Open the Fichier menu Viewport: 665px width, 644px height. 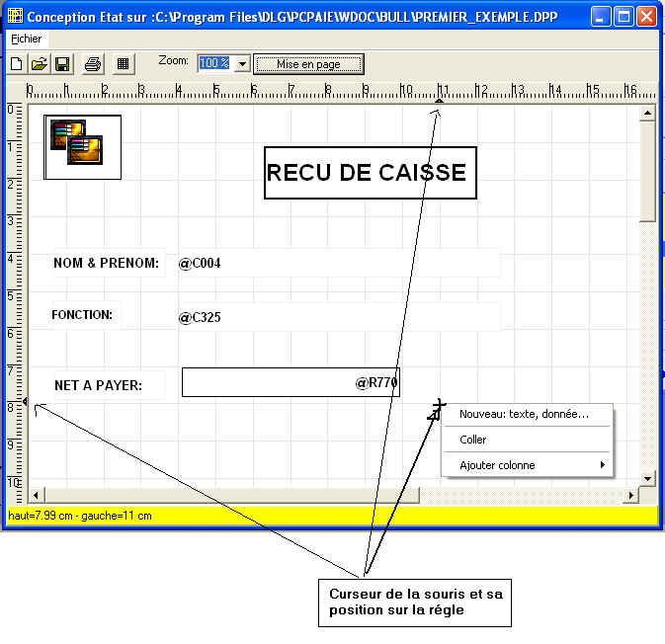tap(27, 39)
